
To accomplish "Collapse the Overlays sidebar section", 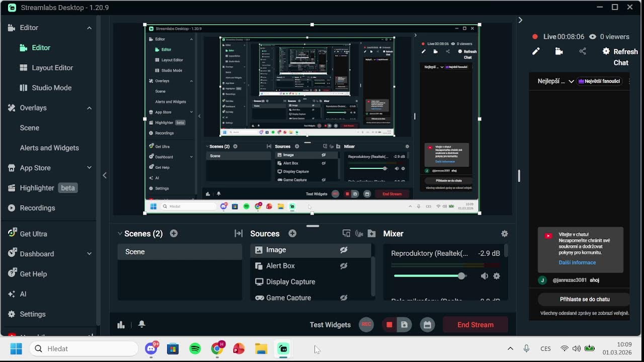I will tap(89, 108).
